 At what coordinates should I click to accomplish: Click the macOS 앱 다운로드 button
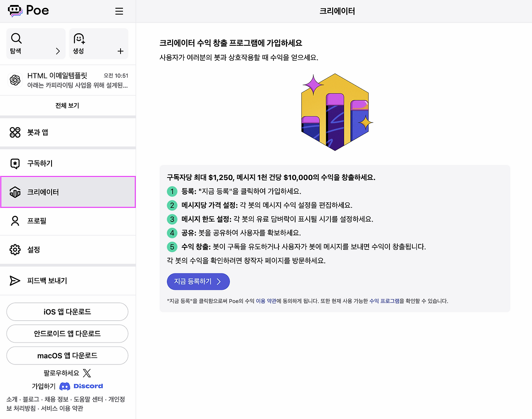[x=67, y=356]
